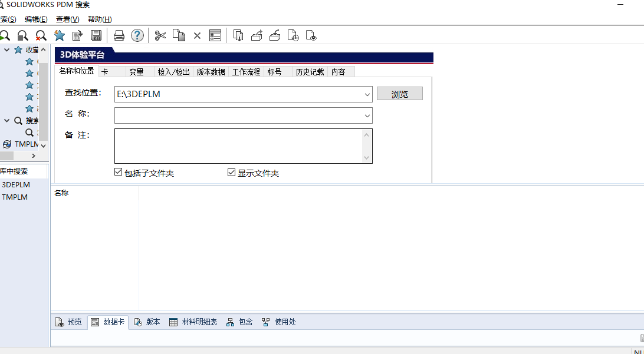Open the 预览 bottom tab
The width and height of the screenshot is (644, 354).
(x=69, y=322)
